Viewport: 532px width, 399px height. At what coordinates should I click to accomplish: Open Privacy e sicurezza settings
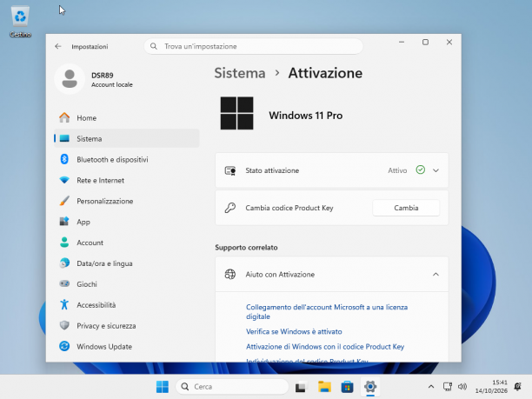coord(127,325)
